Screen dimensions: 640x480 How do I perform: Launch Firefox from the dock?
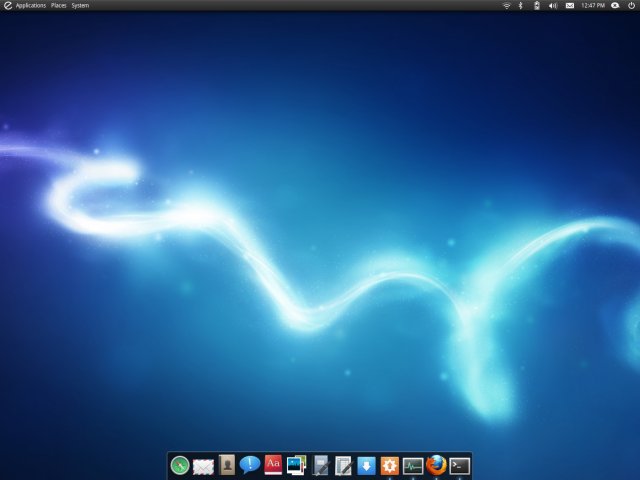[x=436, y=465]
